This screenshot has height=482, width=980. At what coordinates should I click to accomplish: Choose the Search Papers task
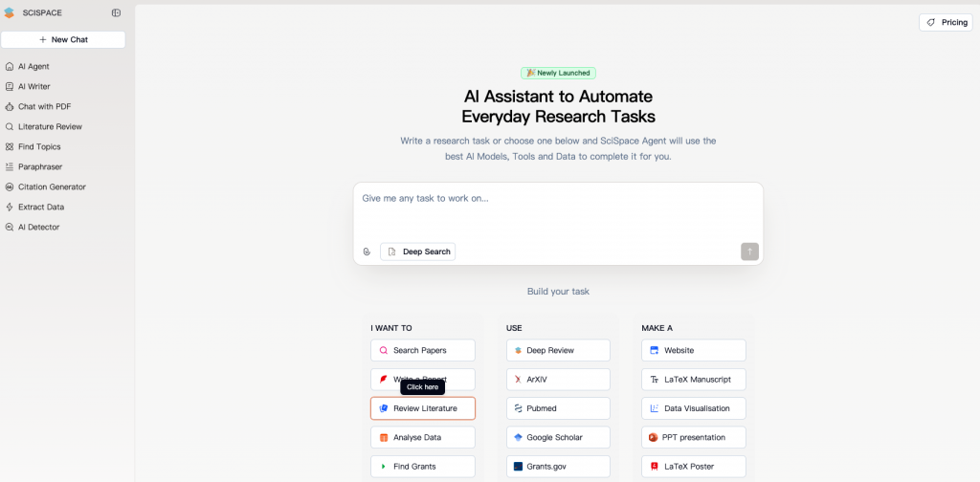click(422, 350)
